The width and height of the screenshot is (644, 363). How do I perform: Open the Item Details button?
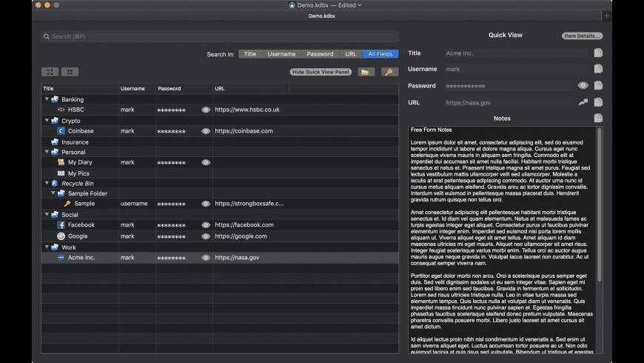pos(582,36)
